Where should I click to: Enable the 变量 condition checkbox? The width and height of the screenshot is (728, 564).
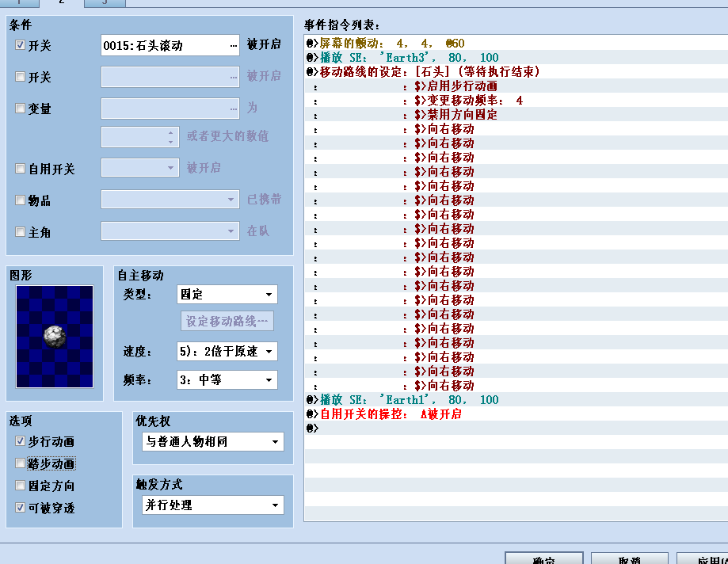[20, 109]
